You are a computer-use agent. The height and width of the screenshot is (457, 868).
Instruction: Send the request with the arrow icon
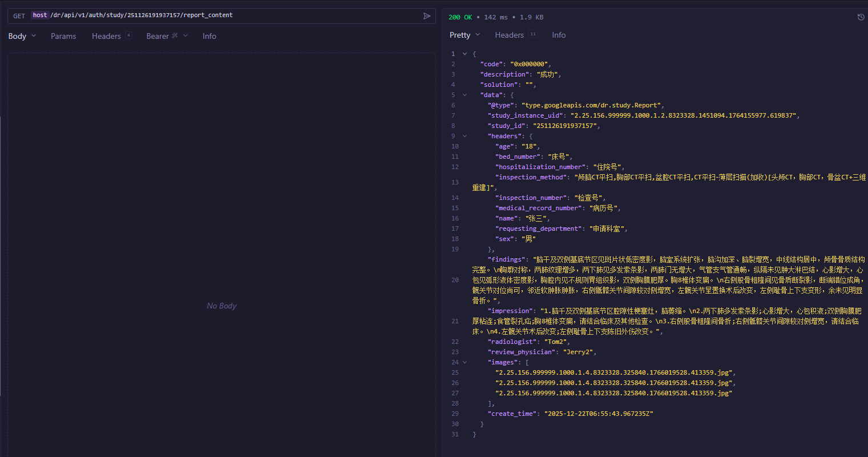426,16
